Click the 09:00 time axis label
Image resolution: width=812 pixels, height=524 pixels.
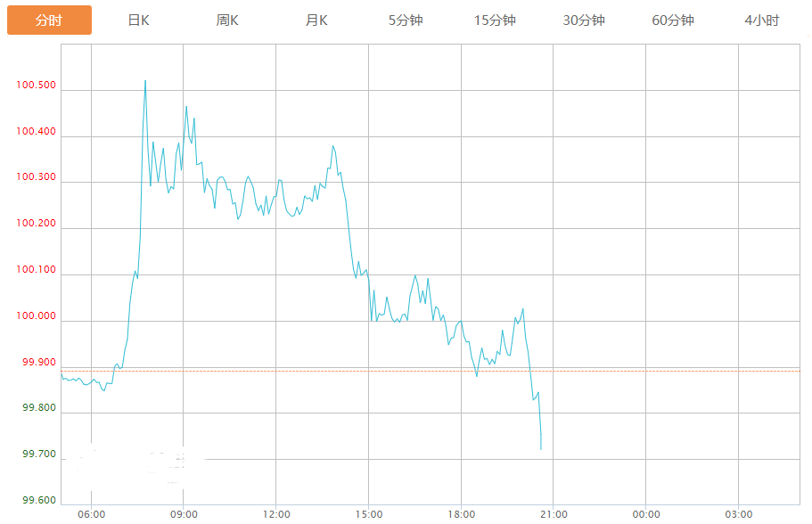[184, 514]
